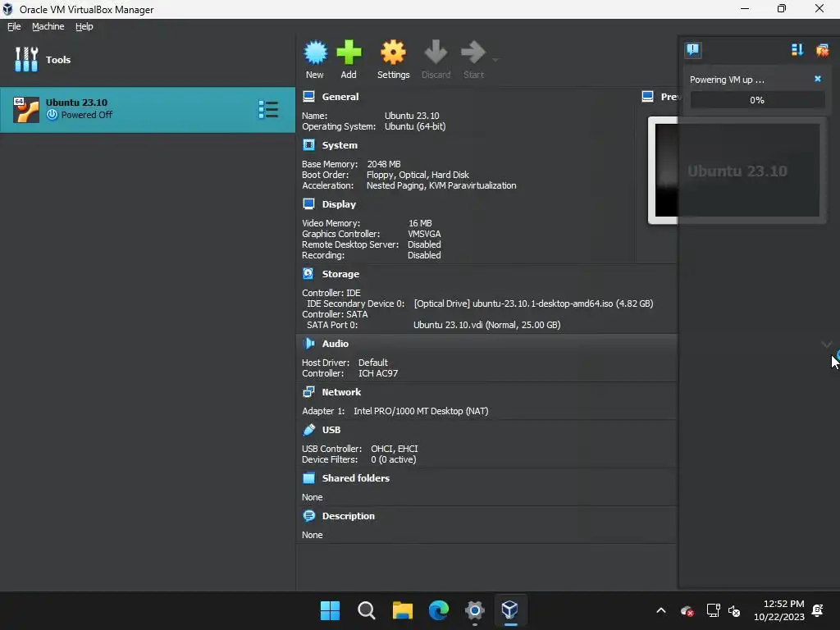Open the Start button dropdown arrow
The height and width of the screenshot is (630, 840).
495,59
